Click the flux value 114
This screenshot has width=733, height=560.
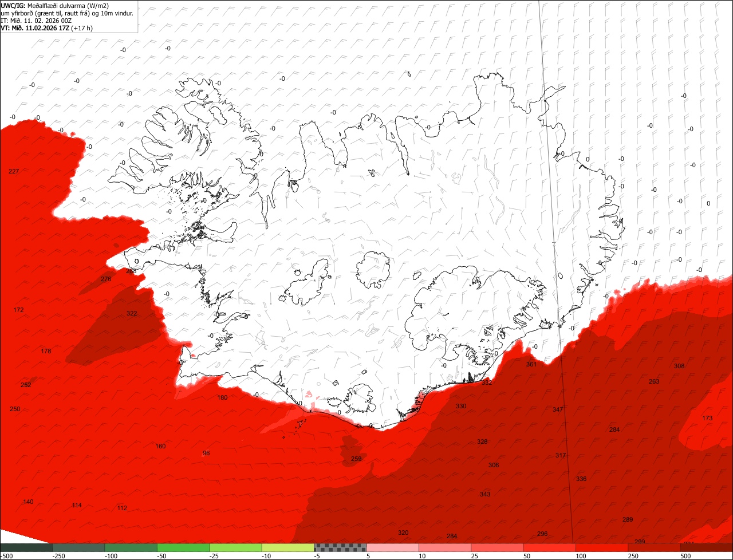click(77, 505)
